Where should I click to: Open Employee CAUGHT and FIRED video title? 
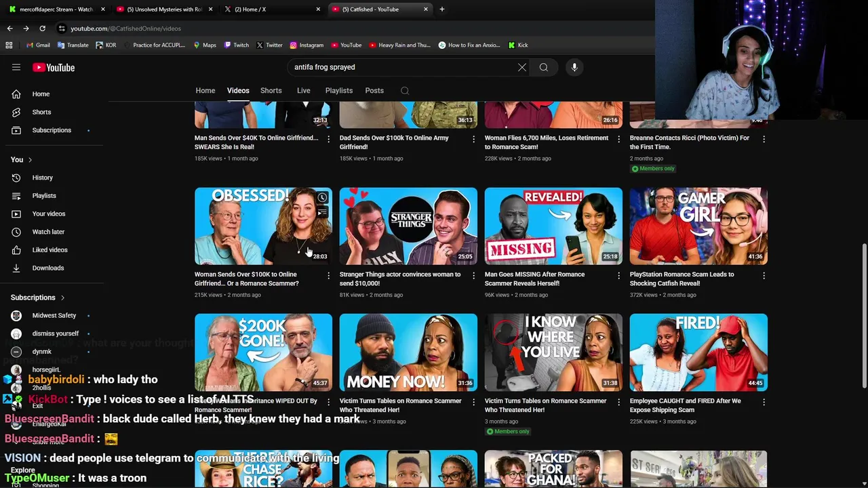(686, 405)
